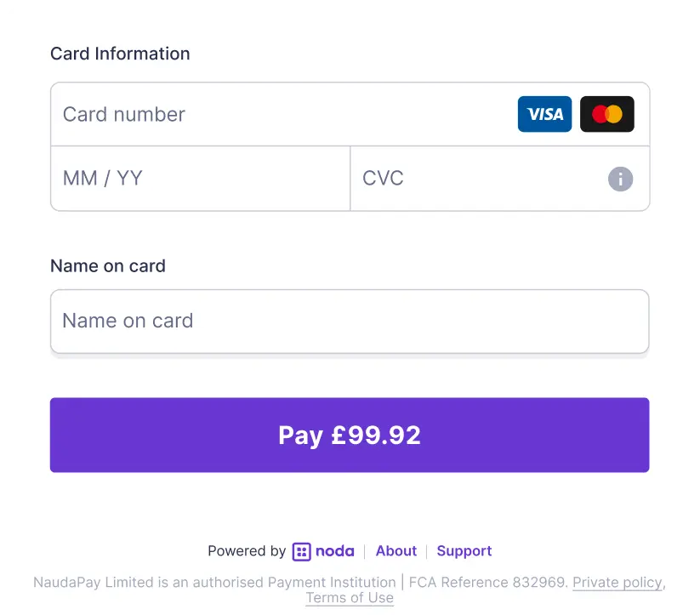Click the Powered by text
The width and height of the screenshot is (700, 615).
247,551
